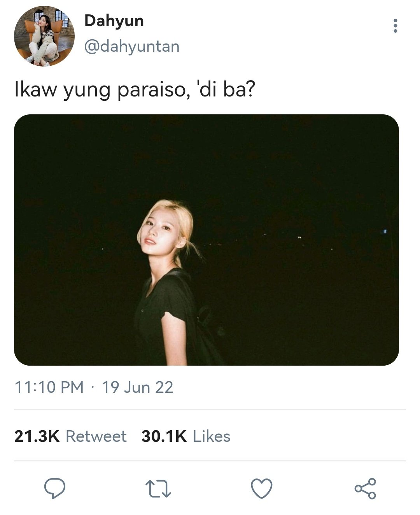Open the Dahyun display name
Image resolution: width=420 pixels, height=515 pixels.
pyautogui.click(x=114, y=21)
